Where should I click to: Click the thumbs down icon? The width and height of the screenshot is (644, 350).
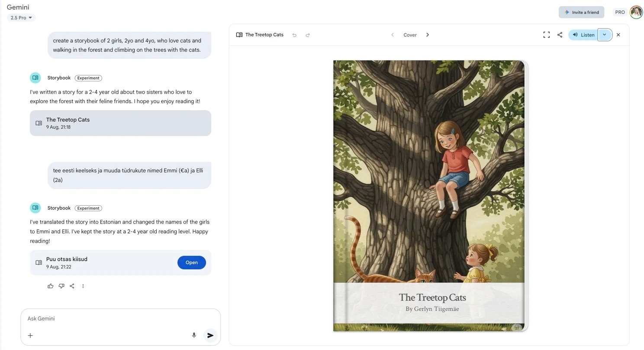(61, 286)
